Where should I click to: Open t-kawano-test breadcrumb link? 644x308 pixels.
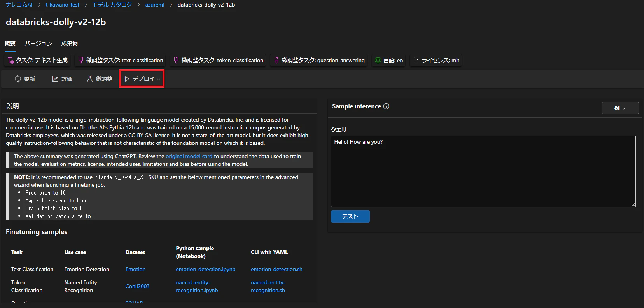click(x=63, y=5)
